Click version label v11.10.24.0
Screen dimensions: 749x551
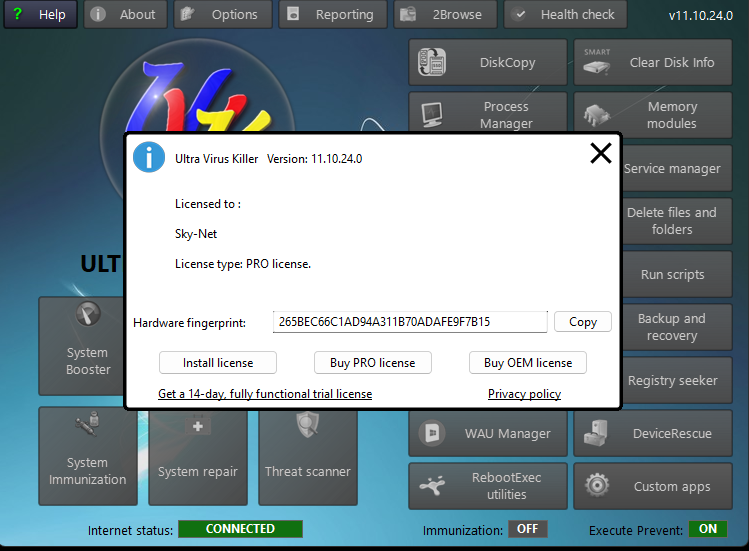click(x=701, y=15)
